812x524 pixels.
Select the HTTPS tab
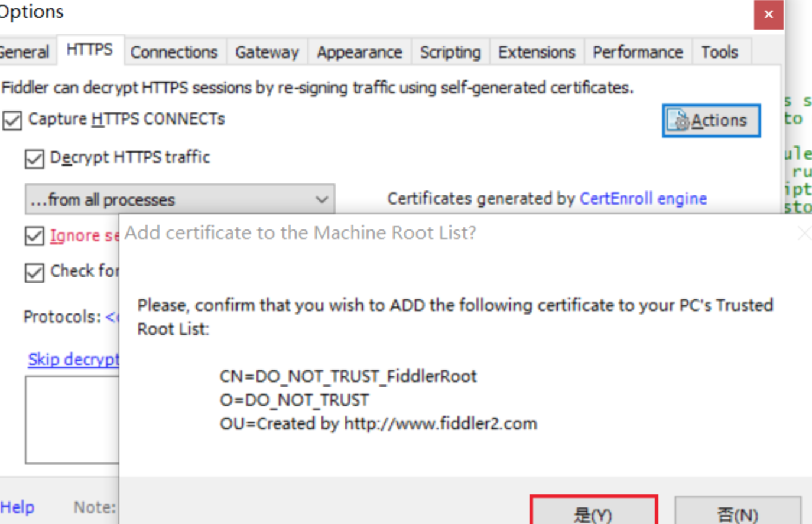click(90, 50)
